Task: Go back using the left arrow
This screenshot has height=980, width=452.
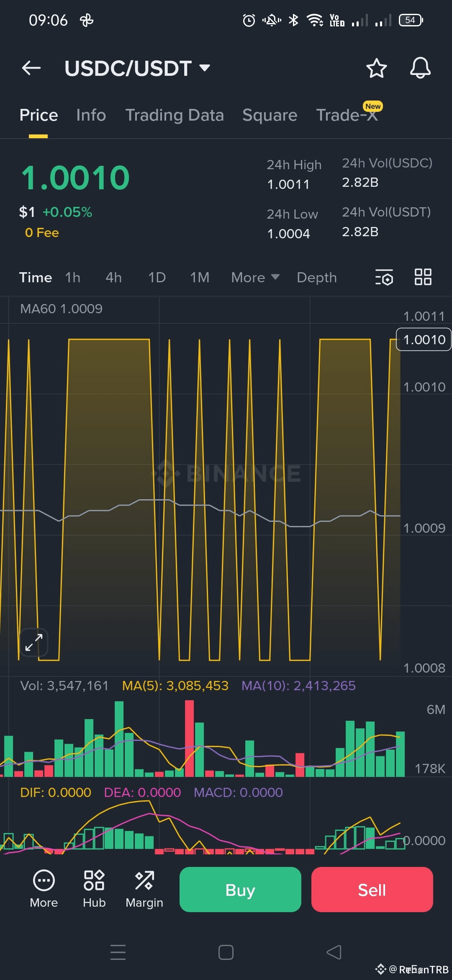Action: click(31, 68)
